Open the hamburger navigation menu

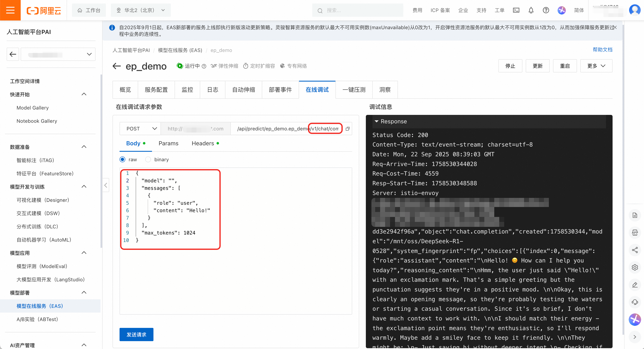tap(10, 10)
